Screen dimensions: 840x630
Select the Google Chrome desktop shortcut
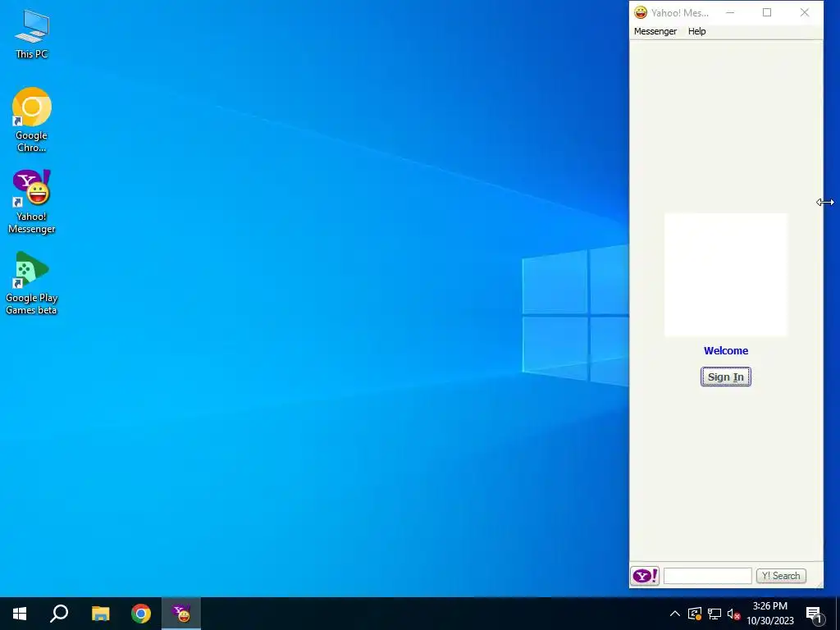pyautogui.click(x=32, y=120)
